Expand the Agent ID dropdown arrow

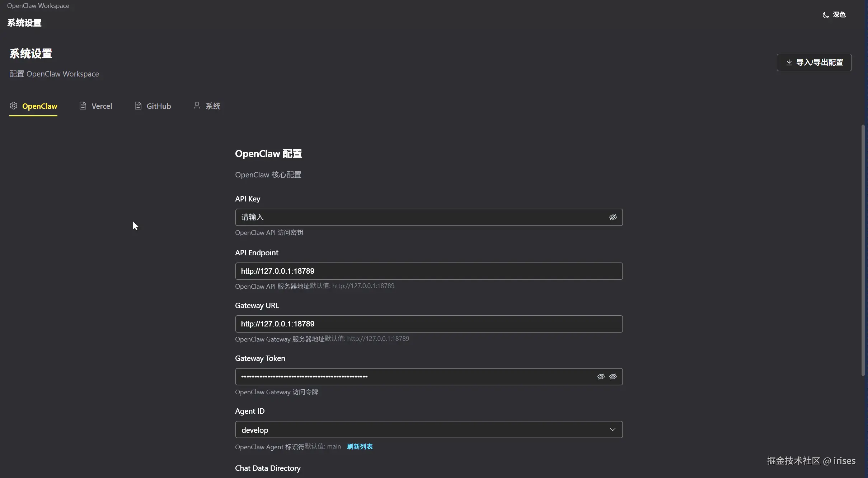tap(613, 430)
